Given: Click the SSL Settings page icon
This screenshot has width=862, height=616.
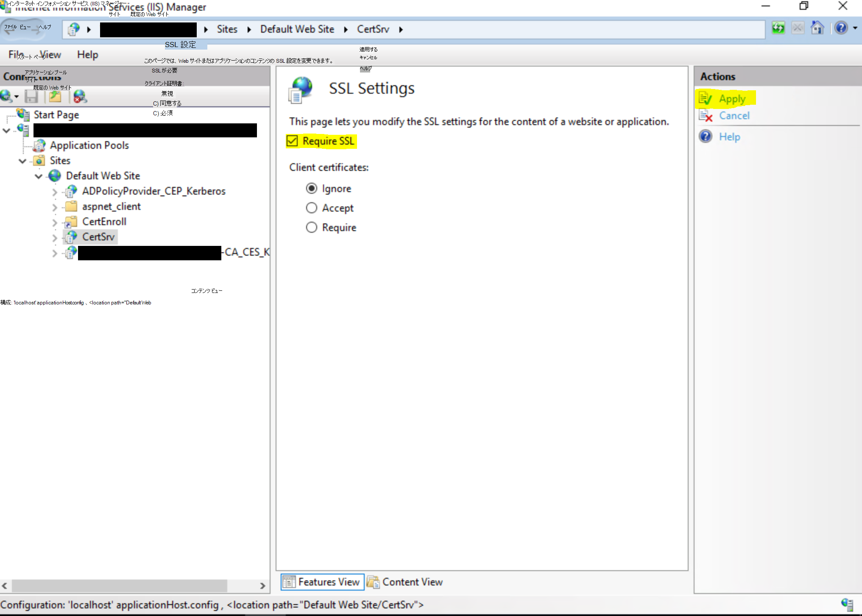Looking at the screenshot, I should (x=301, y=90).
